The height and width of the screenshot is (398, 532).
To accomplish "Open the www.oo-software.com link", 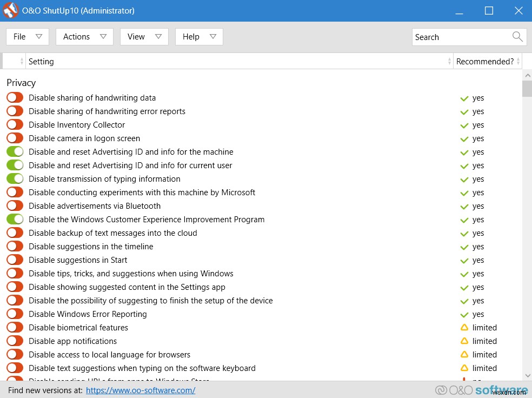I will [x=141, y=390].
